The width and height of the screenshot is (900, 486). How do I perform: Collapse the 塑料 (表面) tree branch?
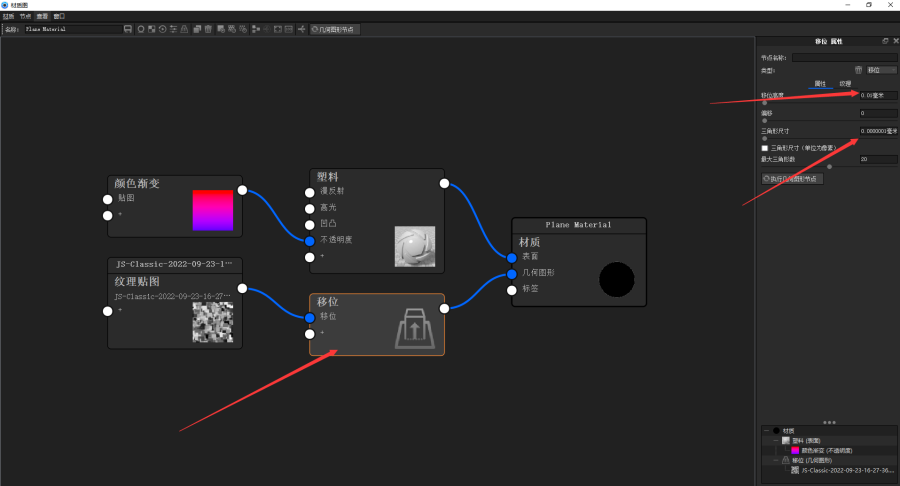pos(774,440)
